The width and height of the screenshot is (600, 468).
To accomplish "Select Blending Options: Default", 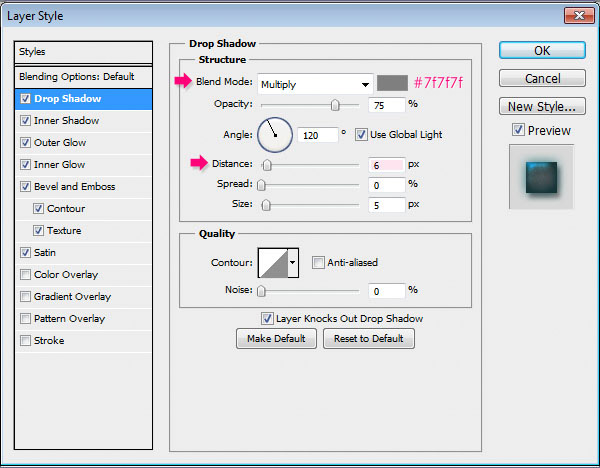I will tap(83, 77).
